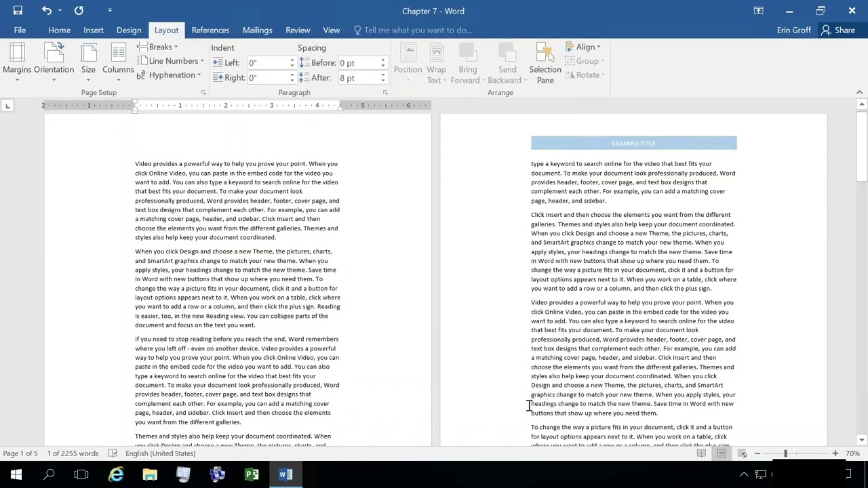Expand the Line Numbers dropdown
The image size is (868, 488).
point(170,61)
